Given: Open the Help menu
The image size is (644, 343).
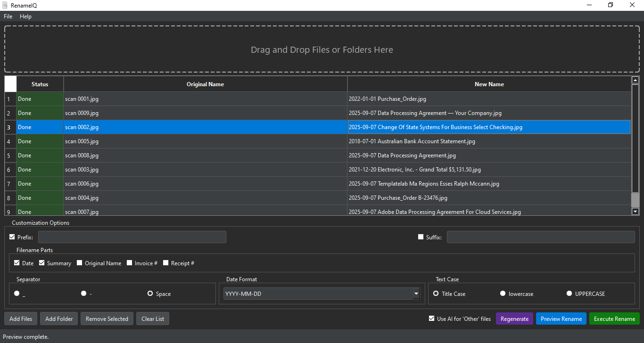Looking at the screenshot, I should click(25, 16).
